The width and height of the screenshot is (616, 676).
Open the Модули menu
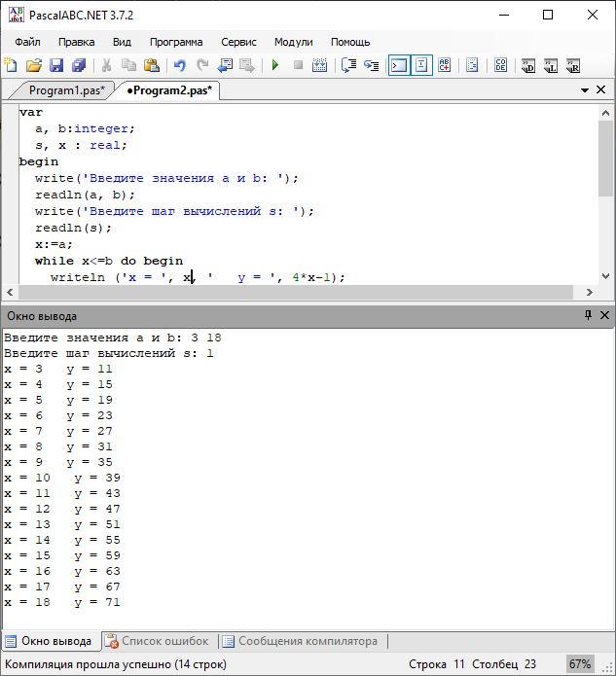293,42
